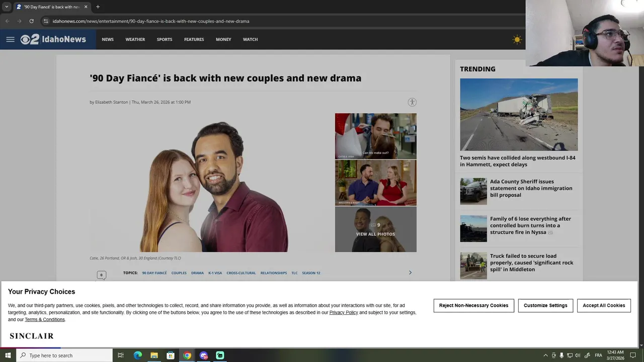644x362 pixels.
Task: Open the accessibility icon under the headline
Action: coord(412,102)
